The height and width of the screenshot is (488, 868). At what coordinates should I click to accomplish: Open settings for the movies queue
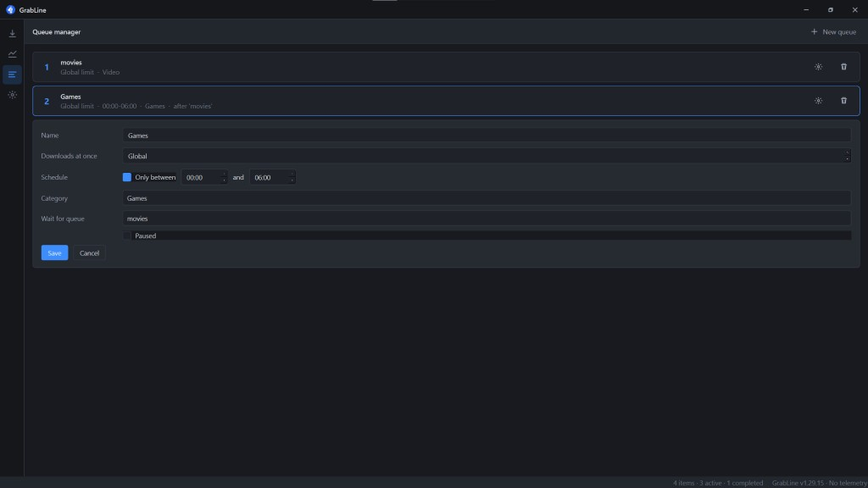point(818,67)
